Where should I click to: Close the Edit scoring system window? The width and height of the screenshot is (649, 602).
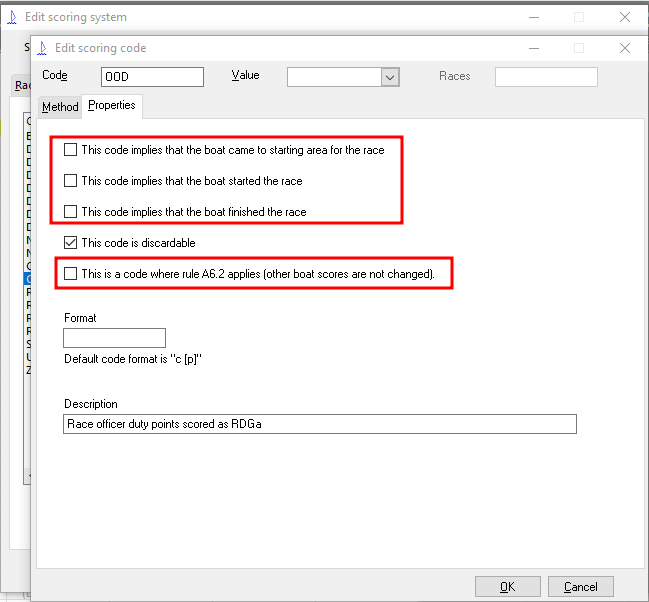pyautogui.click(x=624, y=17)
